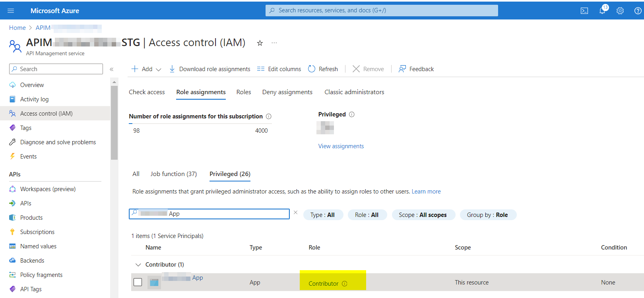The height and width of the screenshot is (298, 644).
Task: Click the Tags icon in sidebar
Action: click(x=13, y=128)
